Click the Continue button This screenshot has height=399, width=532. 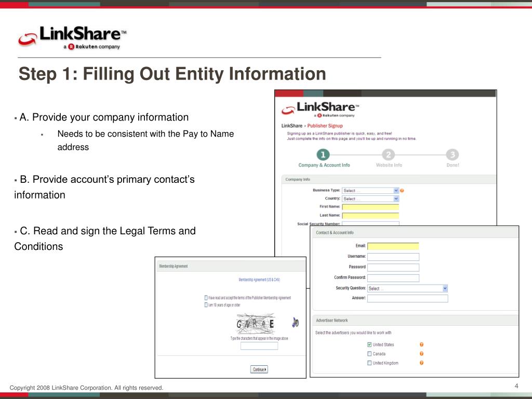(x=259, y=369)
